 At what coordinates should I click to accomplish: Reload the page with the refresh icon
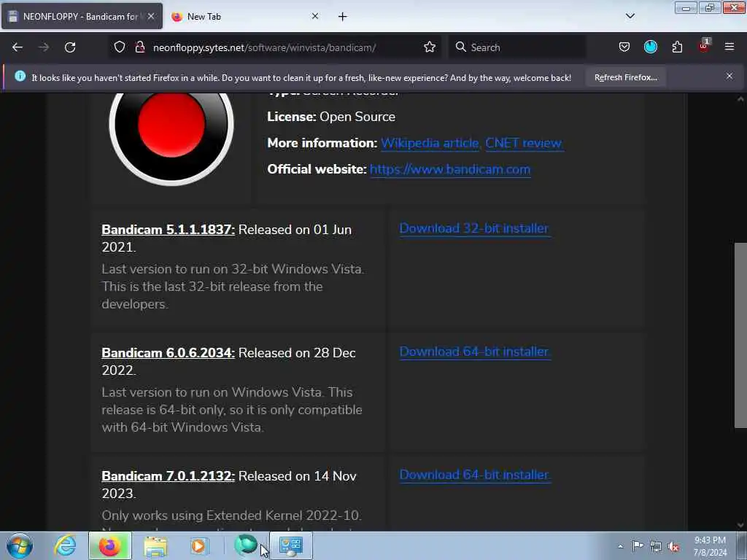pyautogui.click(x=70, y=47)
